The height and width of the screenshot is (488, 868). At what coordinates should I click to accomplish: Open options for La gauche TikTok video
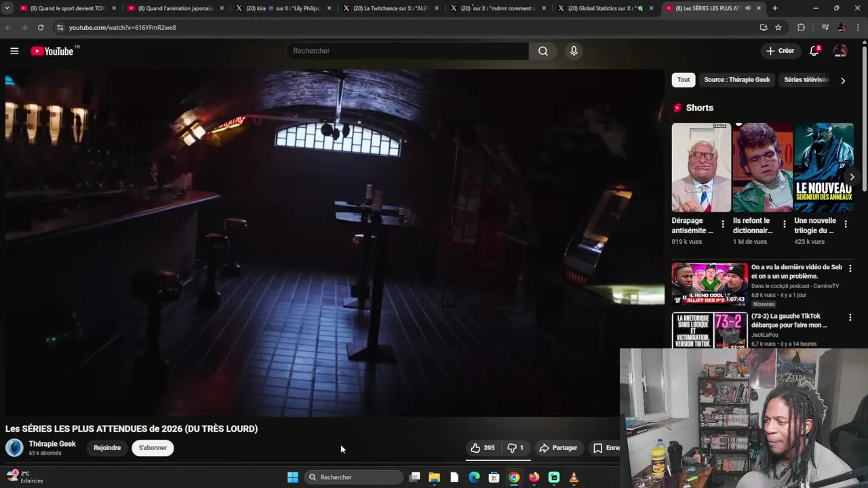(x=850, y=317)
